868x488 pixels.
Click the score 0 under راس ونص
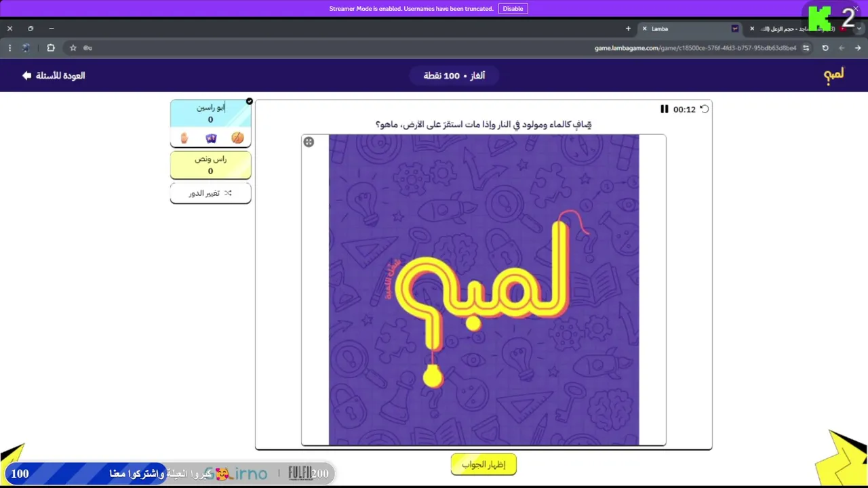(x=210, y=171)
